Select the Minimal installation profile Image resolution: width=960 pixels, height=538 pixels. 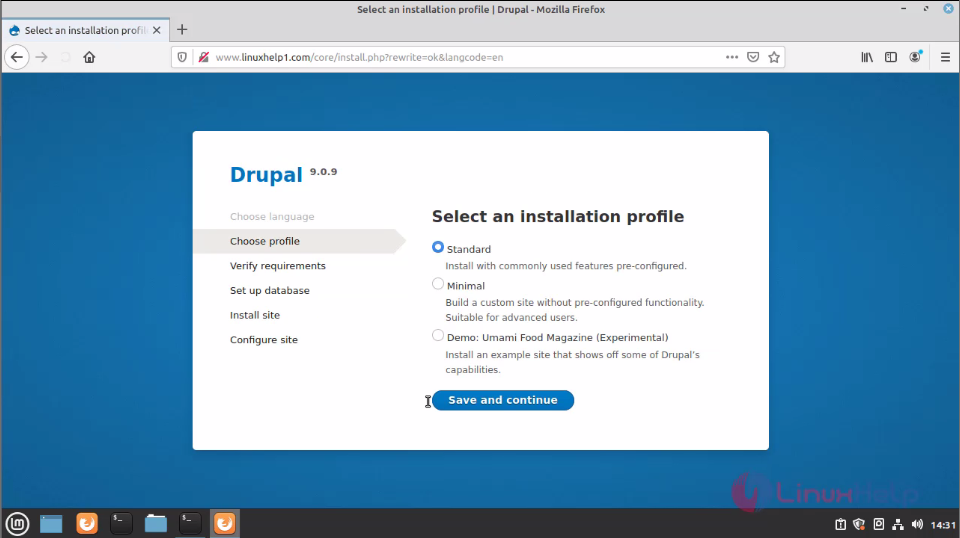pyautogui.click(x=438, y=284)
